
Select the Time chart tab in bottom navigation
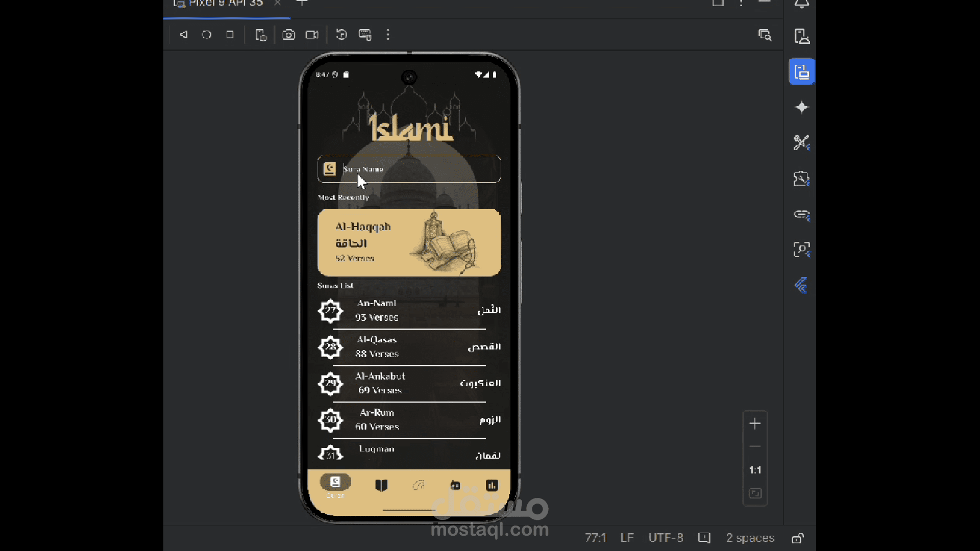click(x=492, y=485)
